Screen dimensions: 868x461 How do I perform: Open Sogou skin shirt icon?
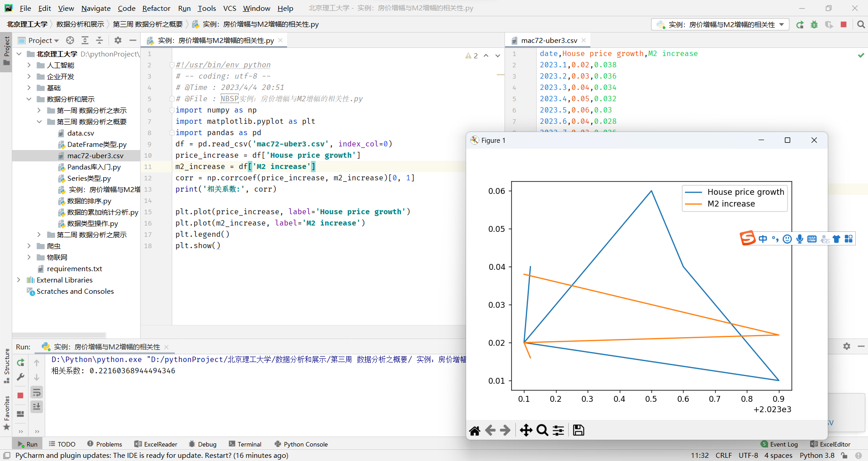tap(836, 239)
